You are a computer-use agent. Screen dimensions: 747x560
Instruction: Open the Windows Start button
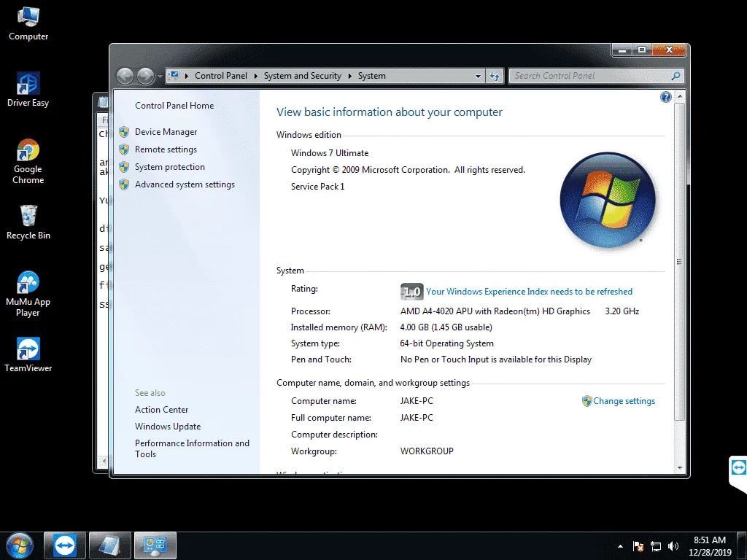(x=20, y=545)
